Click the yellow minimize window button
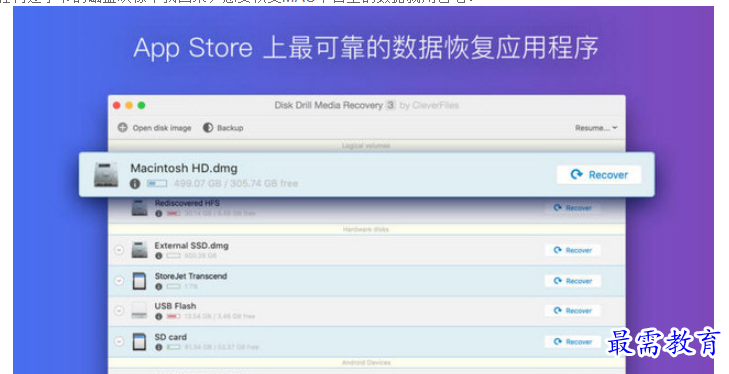This screenshot has width=729, height=374. [x=129, y=106]
